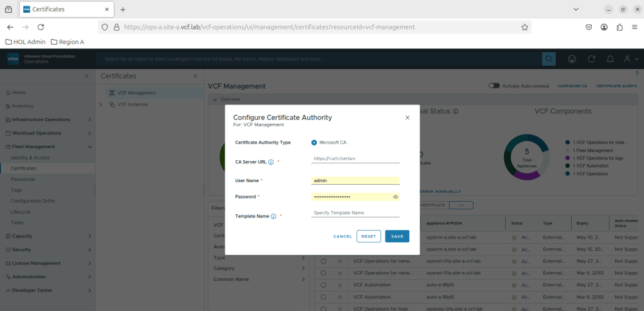Open the CONFIGURE CA link
Screen dimensions: 644x311
(x=572, y=86)
